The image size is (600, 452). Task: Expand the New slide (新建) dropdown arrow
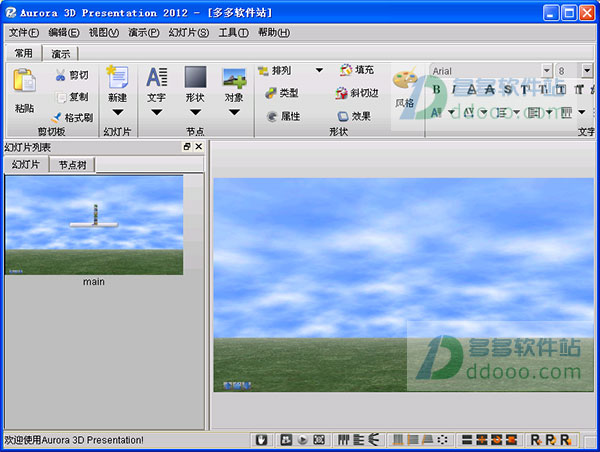click(118, 112)
